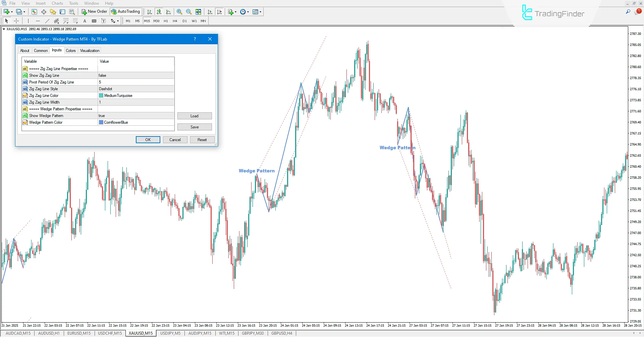Confirm settings with the OK button
The image size is (644, 337).
tap(148, 139)
